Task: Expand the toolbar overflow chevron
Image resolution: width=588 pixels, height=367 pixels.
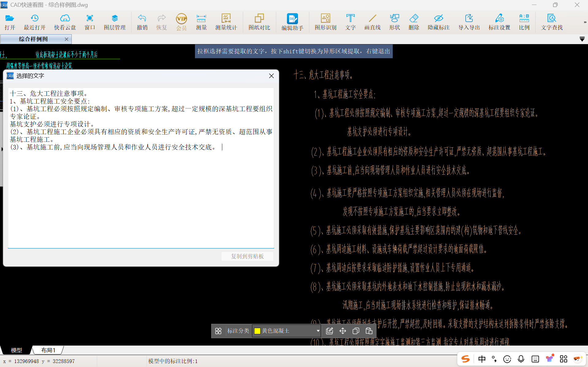Action: (x=585, y=22)
